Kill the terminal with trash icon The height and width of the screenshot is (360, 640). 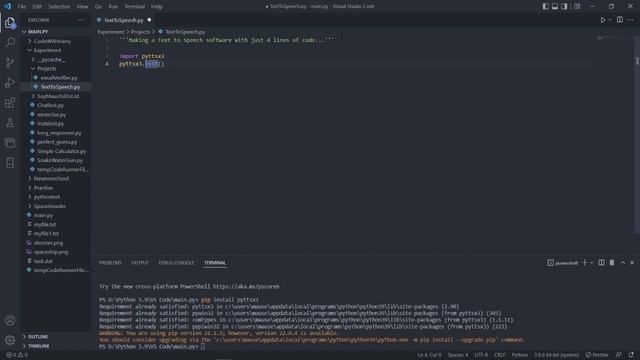click(x=612, y=263)
